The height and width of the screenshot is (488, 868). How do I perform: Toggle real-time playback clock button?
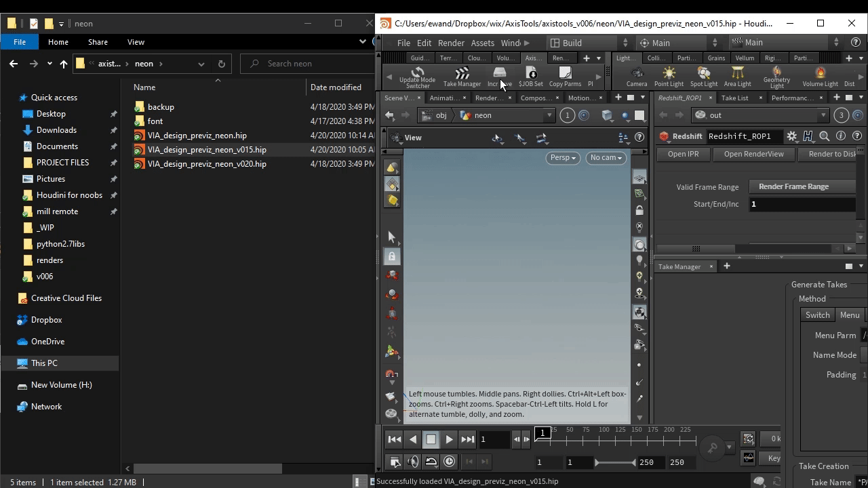tap(450, 462)
